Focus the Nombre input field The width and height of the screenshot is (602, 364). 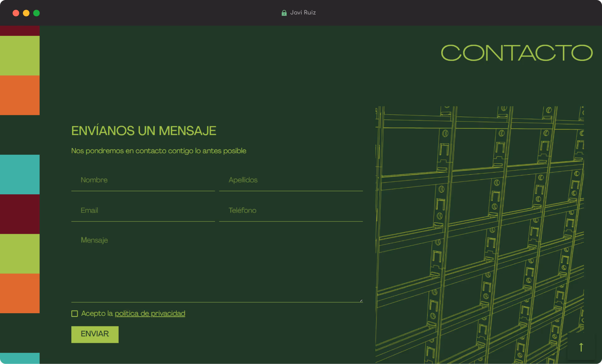(143, 180)
